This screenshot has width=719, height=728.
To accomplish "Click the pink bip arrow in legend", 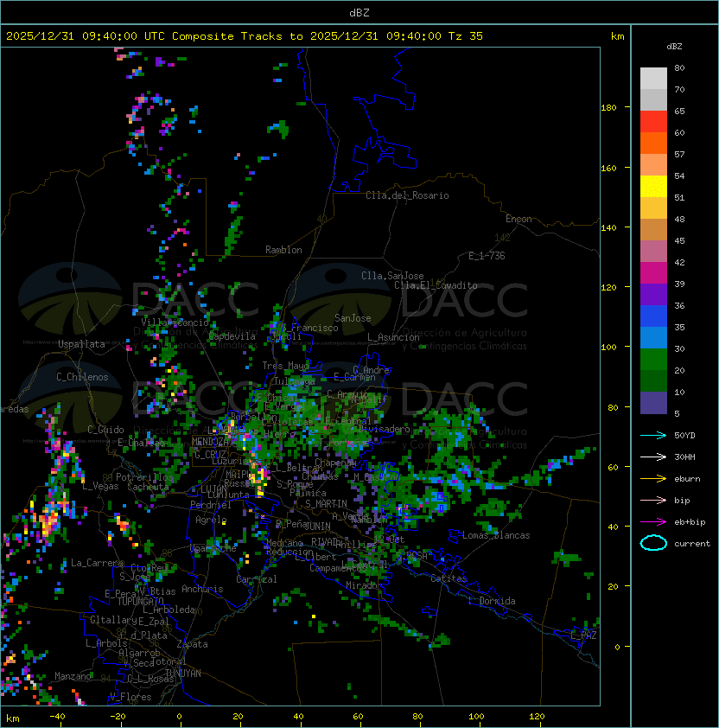I will coord(653,500).
